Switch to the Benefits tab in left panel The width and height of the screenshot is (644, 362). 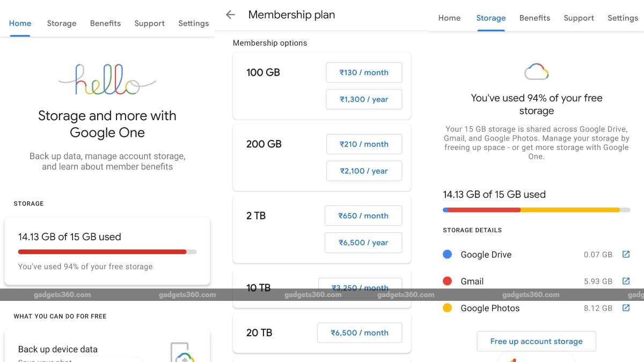click(x=105, y=24)
